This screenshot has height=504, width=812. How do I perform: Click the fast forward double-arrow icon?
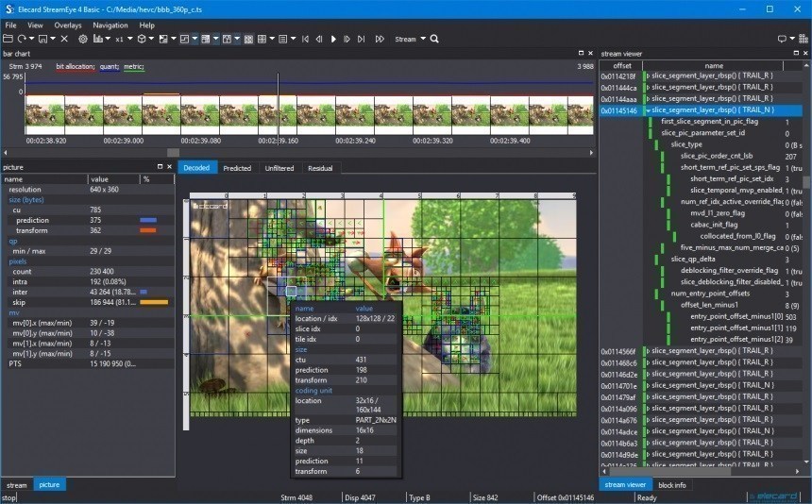tap(380, 39)
